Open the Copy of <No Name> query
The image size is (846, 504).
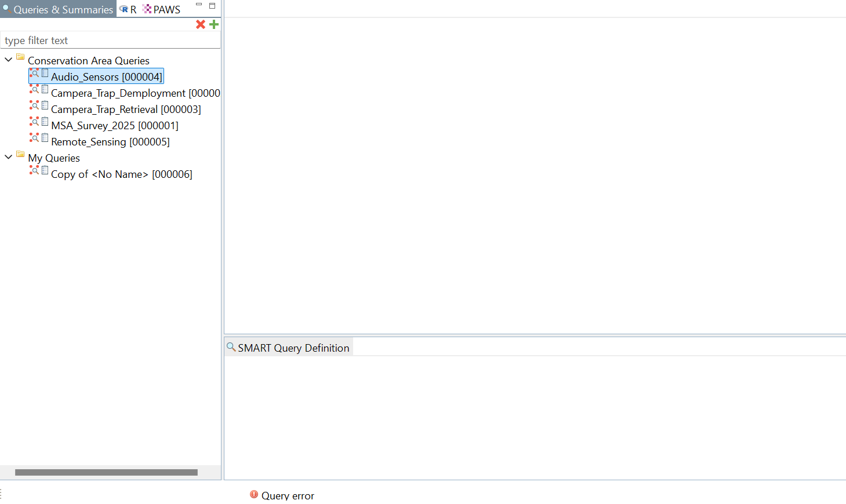tap(121, 174)
